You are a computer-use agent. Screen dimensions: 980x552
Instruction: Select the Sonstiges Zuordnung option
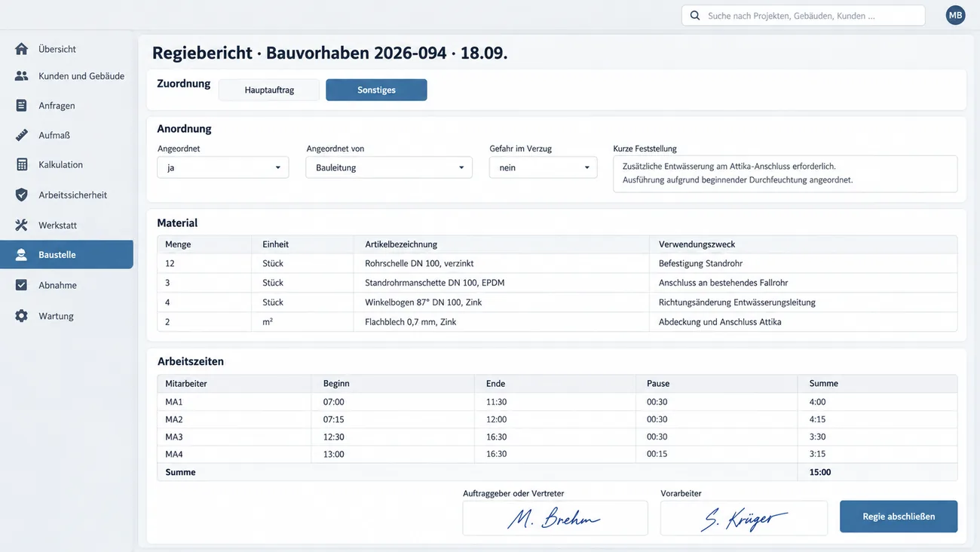(376, 90)
